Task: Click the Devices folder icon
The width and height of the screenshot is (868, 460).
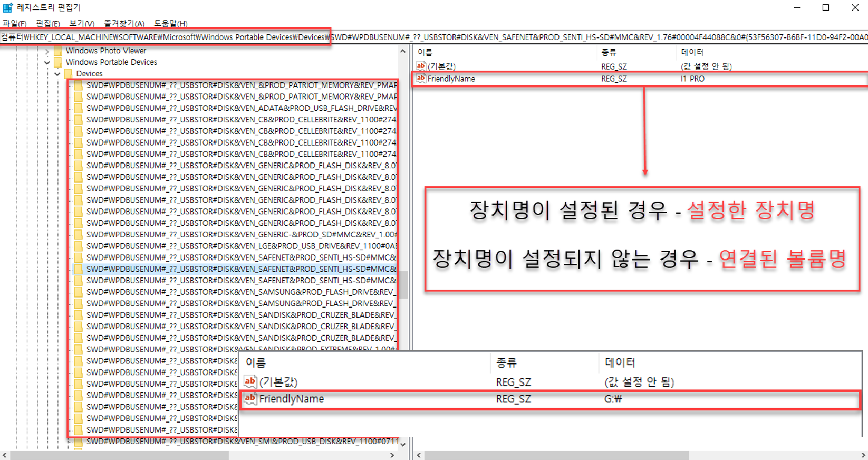Action: coord(69,74)
